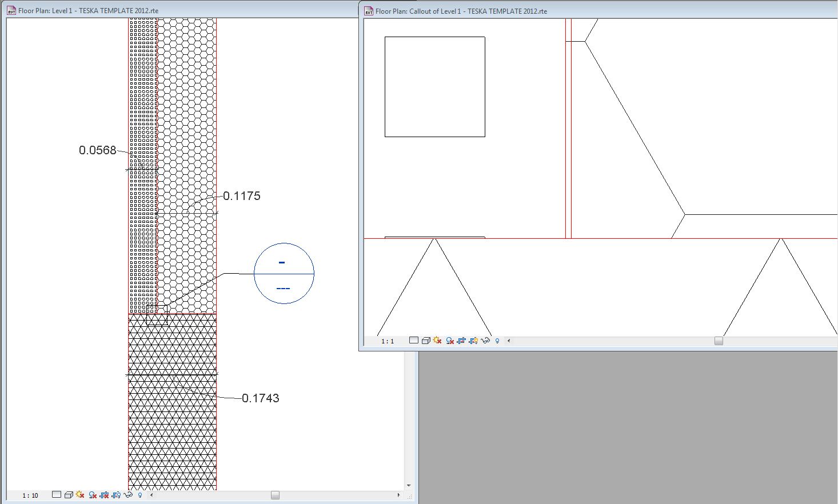838x504 pixels.
Task: Select the 0.0568 dimension text
Action: click(98, 150)
